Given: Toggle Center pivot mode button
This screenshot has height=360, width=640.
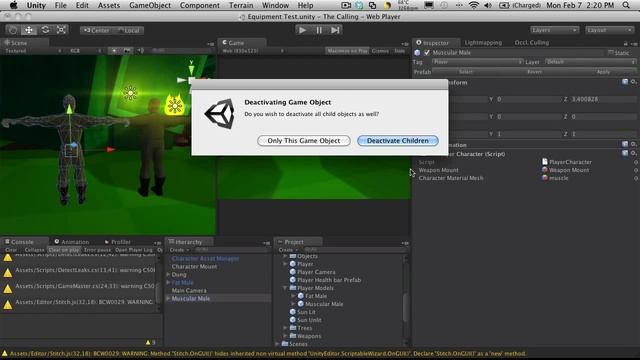Looking at the screenshot, I should click(96, 30).
